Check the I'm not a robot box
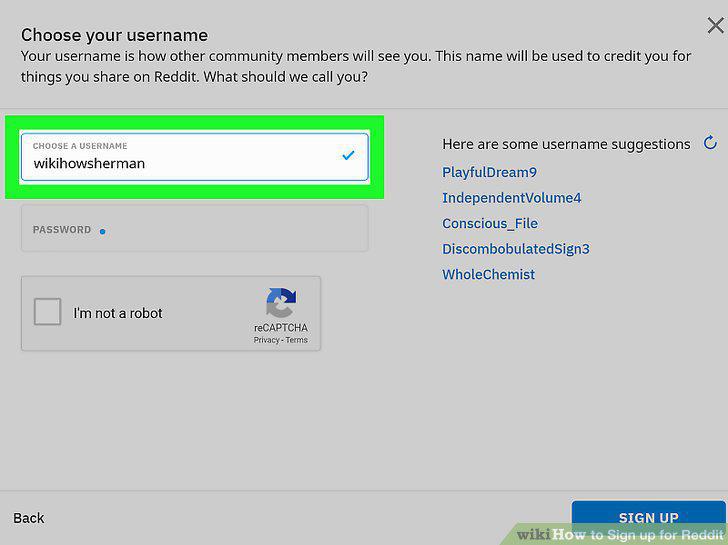Screen dimensions: 728x545 (x=47, y=311)
